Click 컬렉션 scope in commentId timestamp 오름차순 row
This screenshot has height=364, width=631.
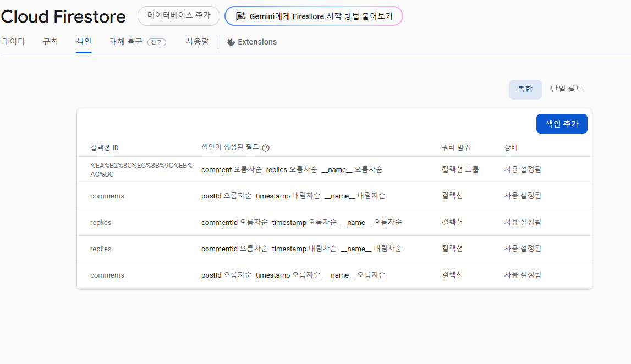click(x=452, y=222)
